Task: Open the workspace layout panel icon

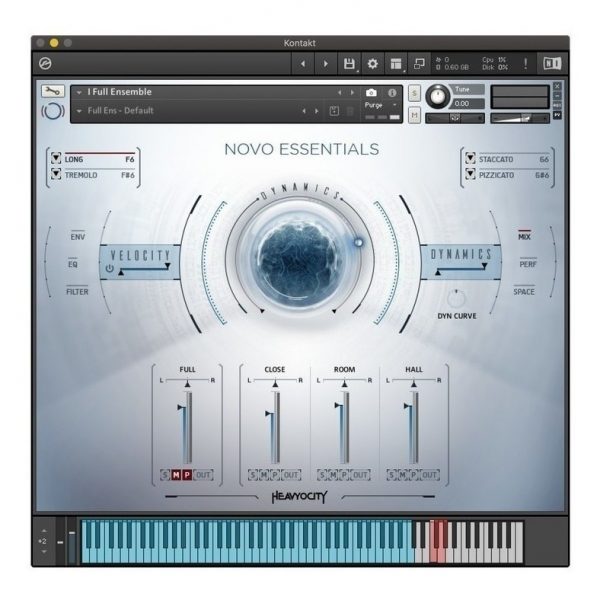Action: click(396, 64)
